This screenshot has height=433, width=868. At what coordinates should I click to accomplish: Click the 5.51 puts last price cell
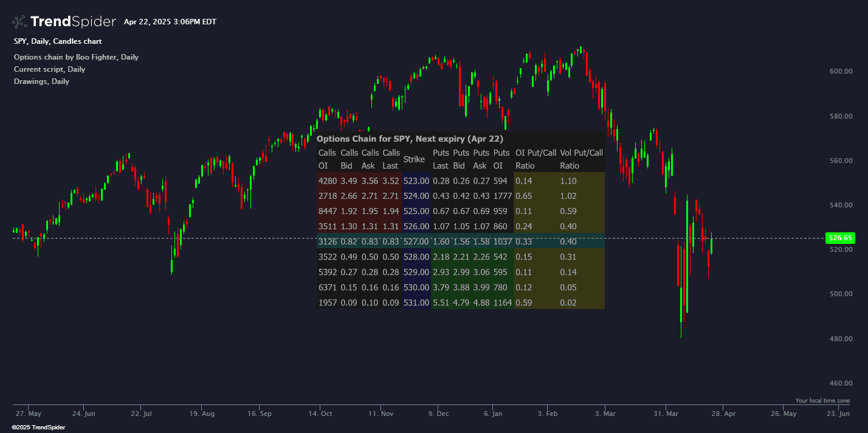[x=441, y=302]
